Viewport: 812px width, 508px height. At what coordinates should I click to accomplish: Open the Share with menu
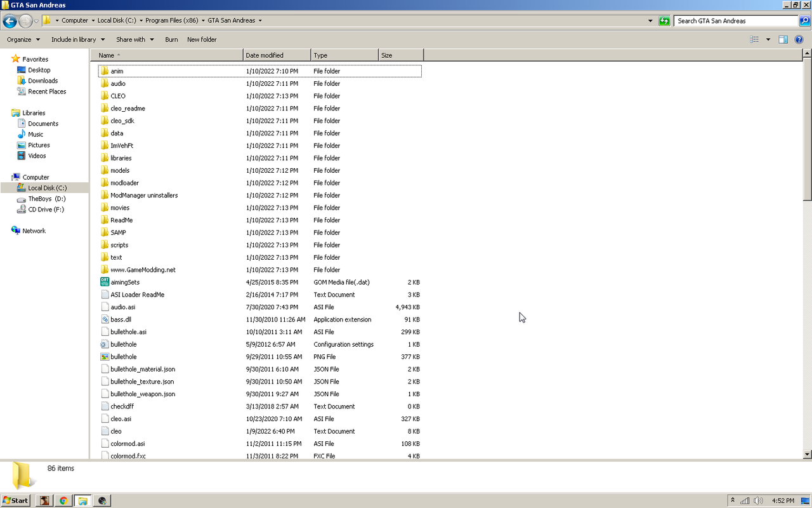[135, 39]
